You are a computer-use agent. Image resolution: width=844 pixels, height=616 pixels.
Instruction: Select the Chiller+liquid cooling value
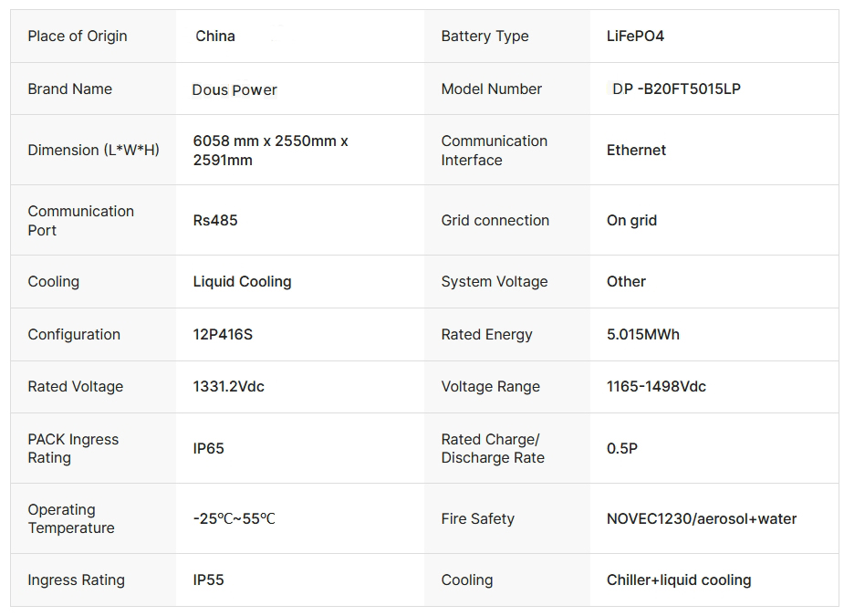[679, 579]
